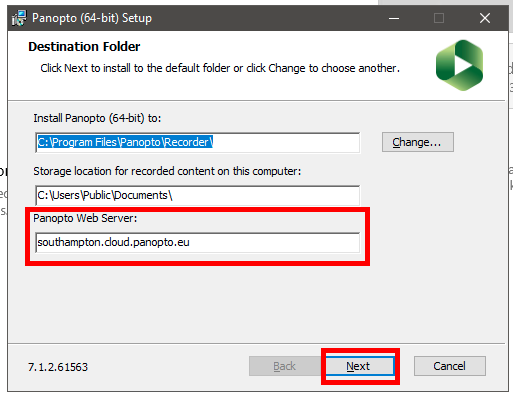Click the grayed-out maximize button
The width and height of the screenshot is (513, 398).
click(x=439, y=18)
